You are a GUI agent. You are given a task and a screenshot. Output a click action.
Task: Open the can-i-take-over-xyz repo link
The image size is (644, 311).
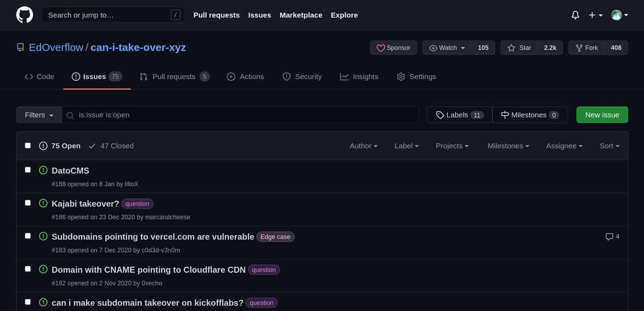tap(138, 48)
